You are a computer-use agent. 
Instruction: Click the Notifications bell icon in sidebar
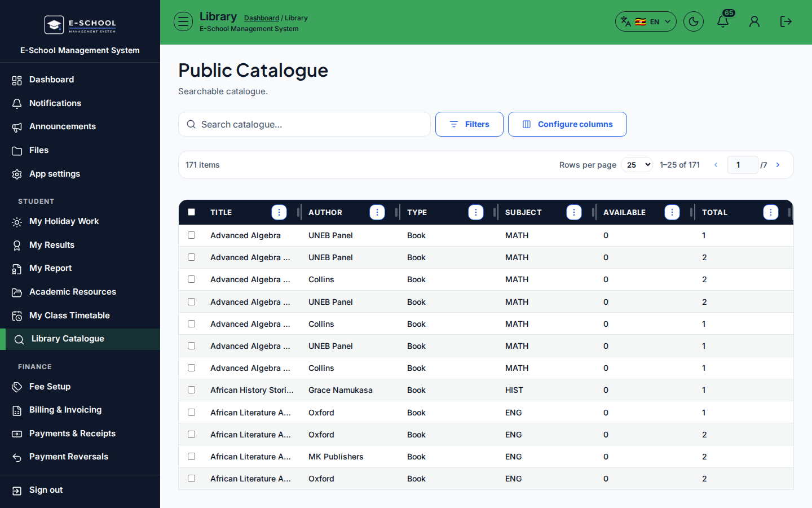[x=17, y=104]
